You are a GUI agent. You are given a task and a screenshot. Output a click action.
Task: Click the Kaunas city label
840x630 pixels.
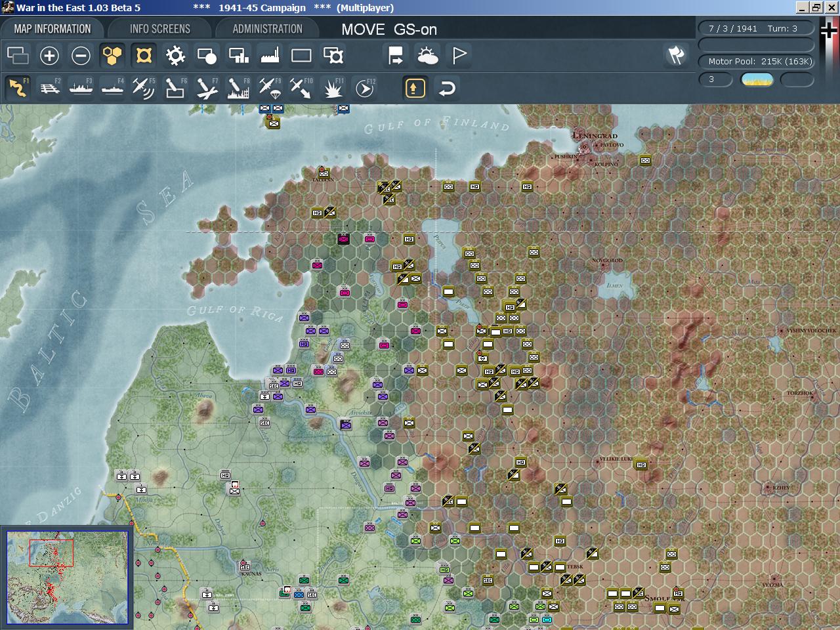[x=251, y=574]
